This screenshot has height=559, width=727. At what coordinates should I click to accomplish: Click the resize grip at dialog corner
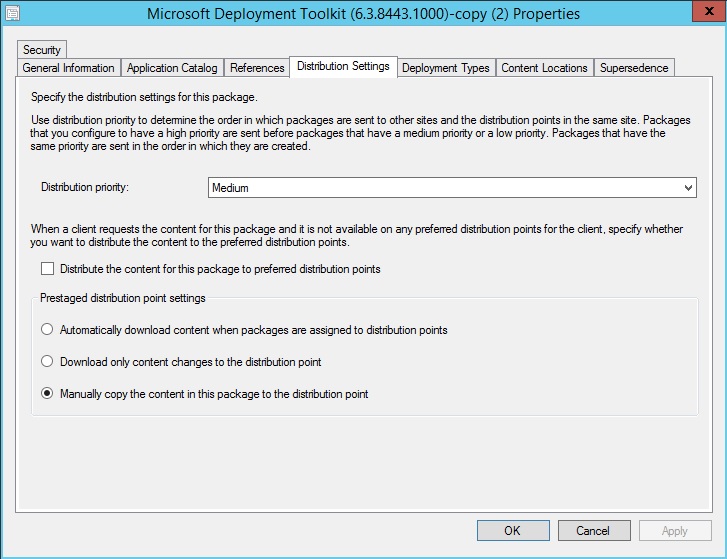tap(721, 553)
